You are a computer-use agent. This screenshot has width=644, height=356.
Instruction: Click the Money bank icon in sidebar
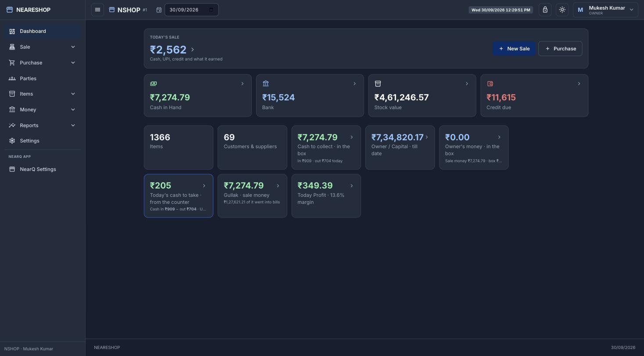coord(12,110)
